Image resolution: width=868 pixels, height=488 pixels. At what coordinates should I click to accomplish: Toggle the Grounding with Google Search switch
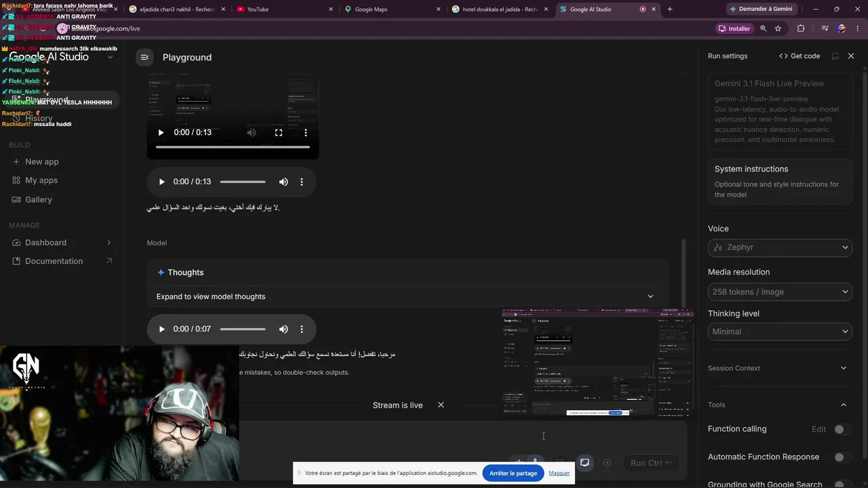[842, 485]
